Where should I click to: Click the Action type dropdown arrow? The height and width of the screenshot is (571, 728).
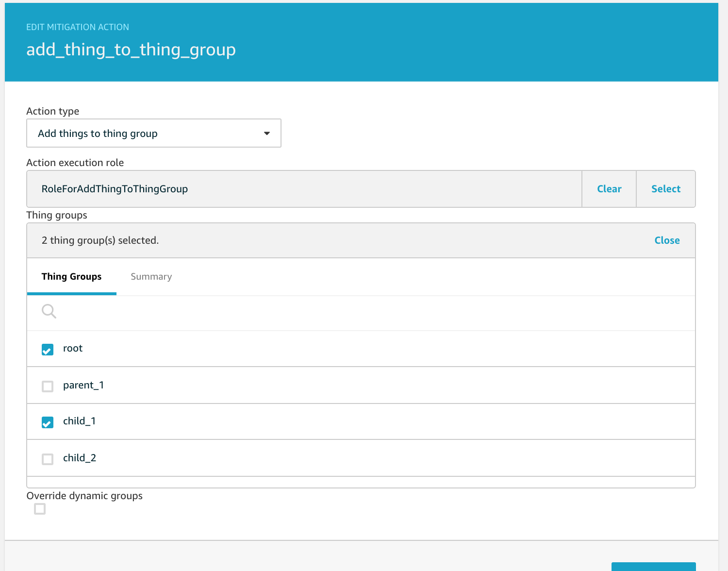pos(266,134)
